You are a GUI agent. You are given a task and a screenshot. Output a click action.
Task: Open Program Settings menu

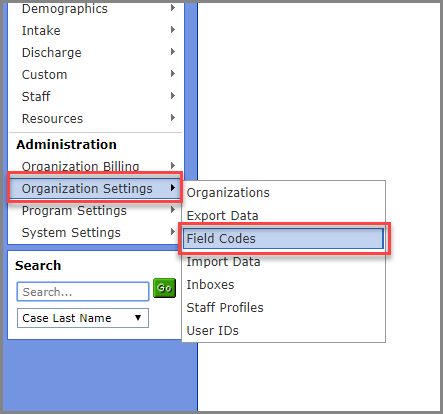[95, 211]
